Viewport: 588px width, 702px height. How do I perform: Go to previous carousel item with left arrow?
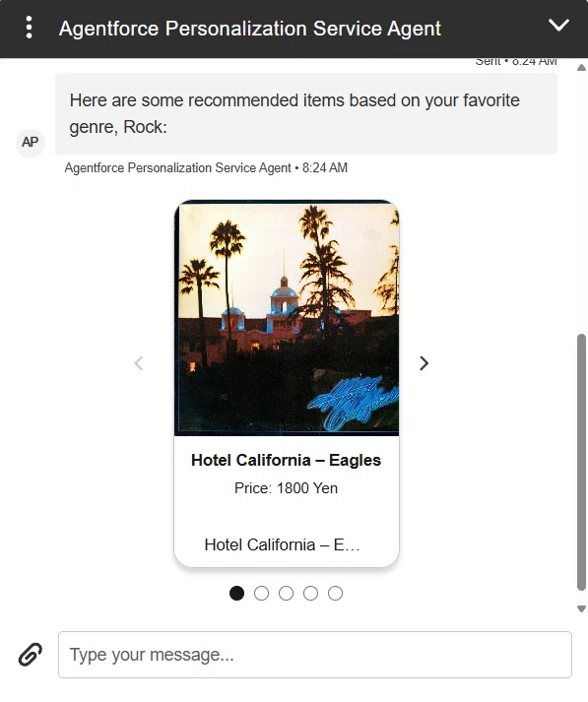point(139,363)
